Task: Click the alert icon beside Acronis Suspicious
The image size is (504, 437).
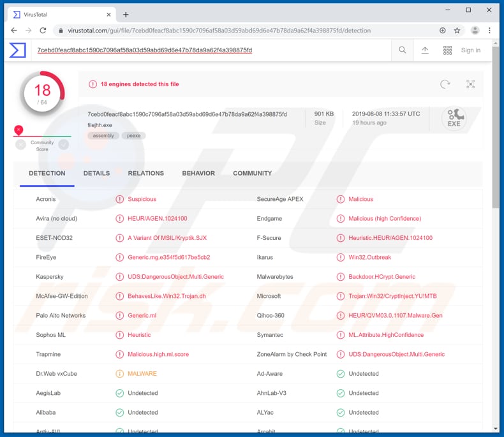Action: (x=119, y=199)
